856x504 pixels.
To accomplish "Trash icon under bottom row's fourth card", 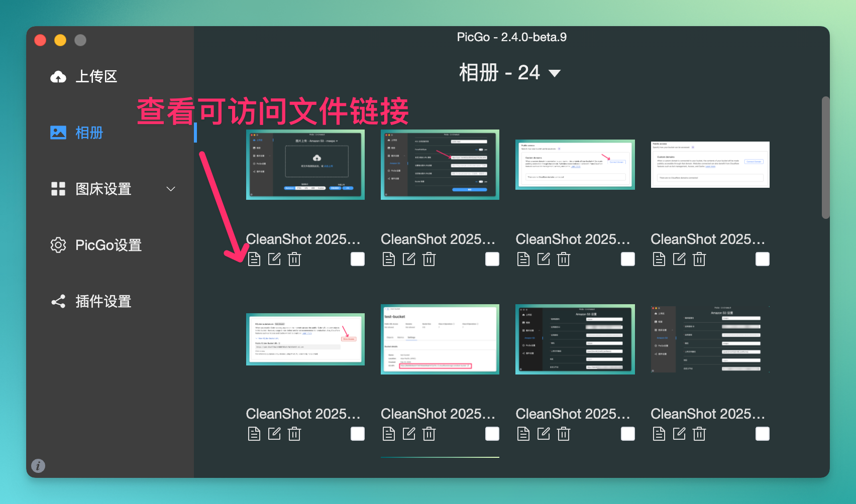I will (699, 434).
